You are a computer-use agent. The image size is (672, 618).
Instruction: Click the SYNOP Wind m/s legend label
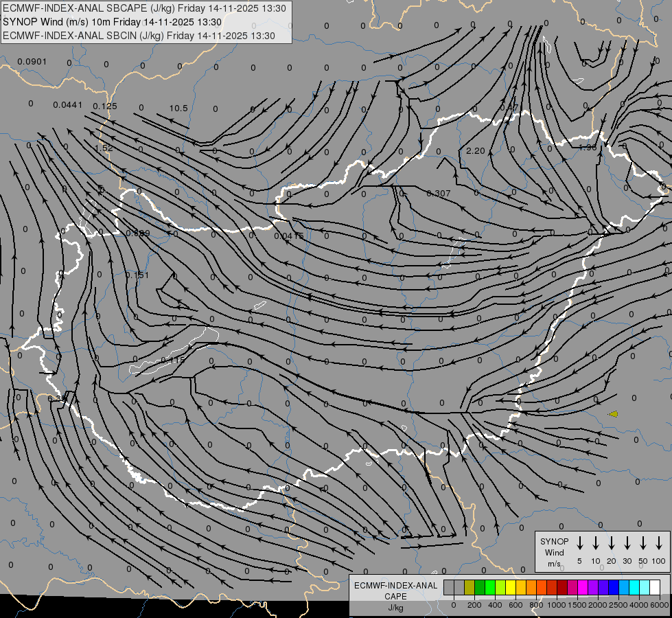[554, 552]
